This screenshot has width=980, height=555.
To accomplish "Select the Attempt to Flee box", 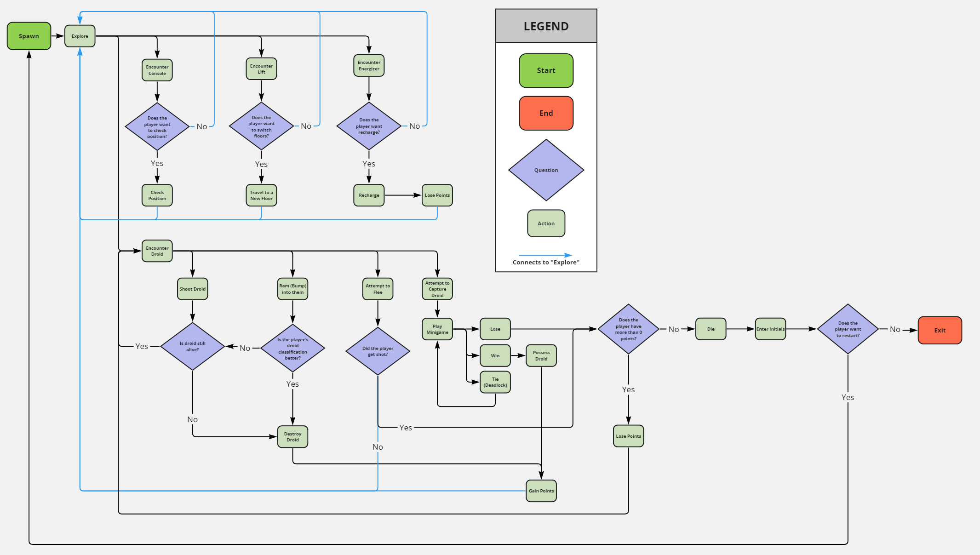I will pyautogui.click(x=378, y=289).
